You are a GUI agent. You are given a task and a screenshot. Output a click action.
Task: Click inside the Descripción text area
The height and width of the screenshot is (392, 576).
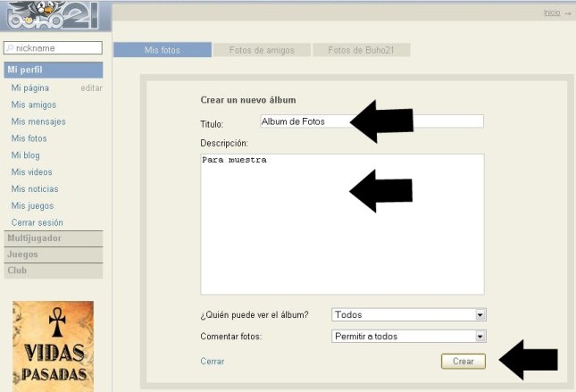click(x=341, y=223)
